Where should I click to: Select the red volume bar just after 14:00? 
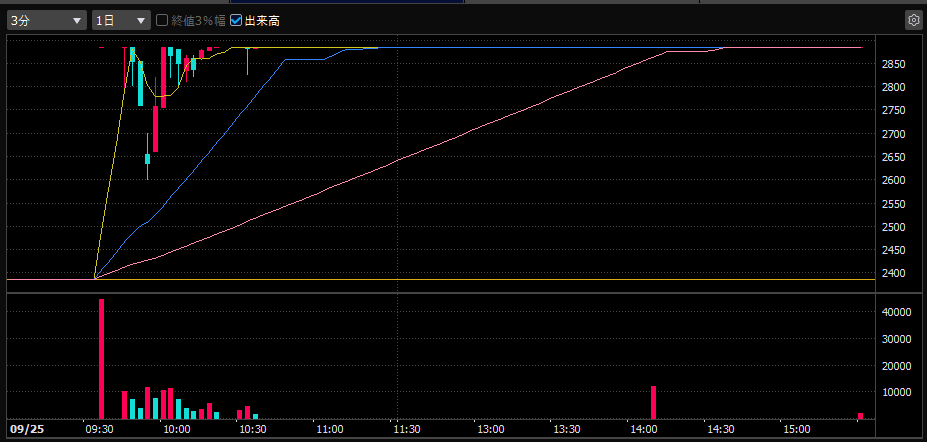pyautogui.click(x=653, y=402)
